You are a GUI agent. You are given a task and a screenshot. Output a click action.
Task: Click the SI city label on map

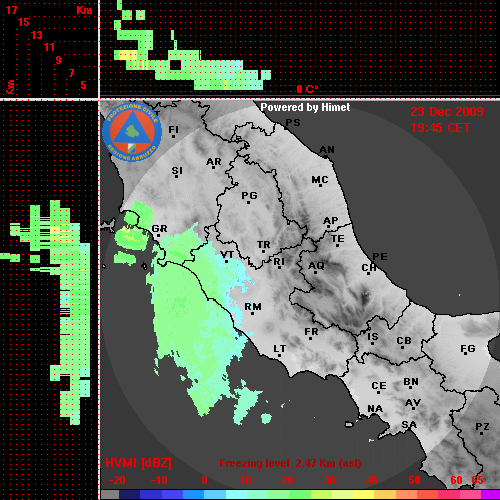[177, 171]
